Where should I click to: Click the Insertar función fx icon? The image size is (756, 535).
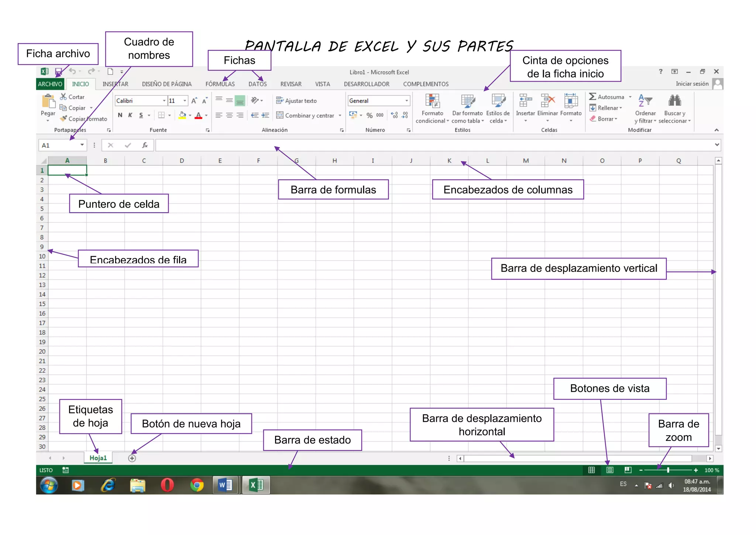145,145
